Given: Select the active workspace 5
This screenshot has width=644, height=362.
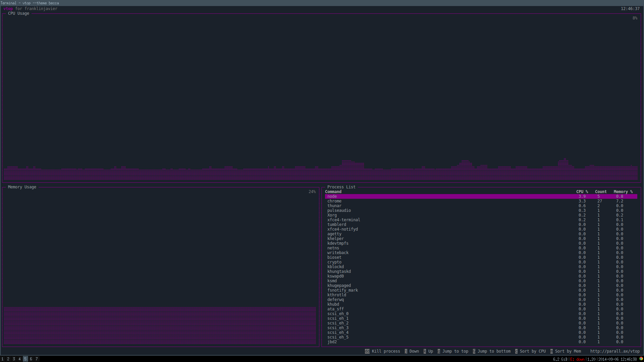Looking at the screenshot, I should [25, 359].
